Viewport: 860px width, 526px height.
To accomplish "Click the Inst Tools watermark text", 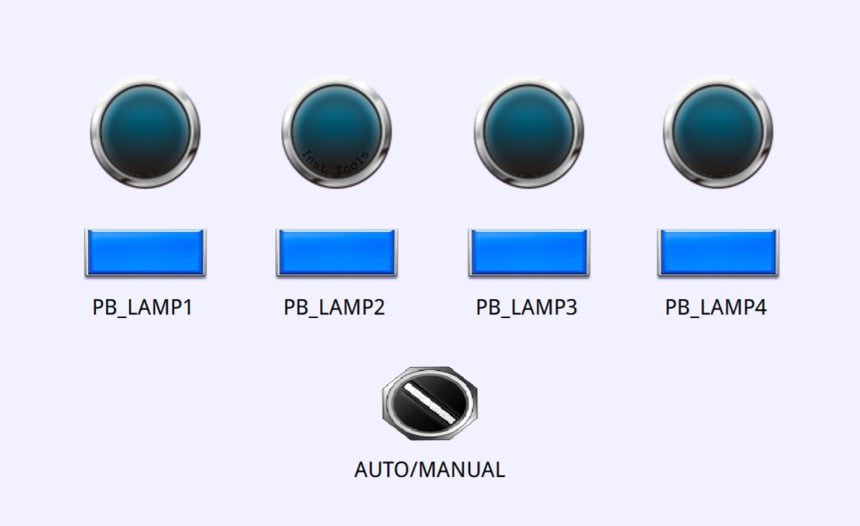I will tap(336, 164).
